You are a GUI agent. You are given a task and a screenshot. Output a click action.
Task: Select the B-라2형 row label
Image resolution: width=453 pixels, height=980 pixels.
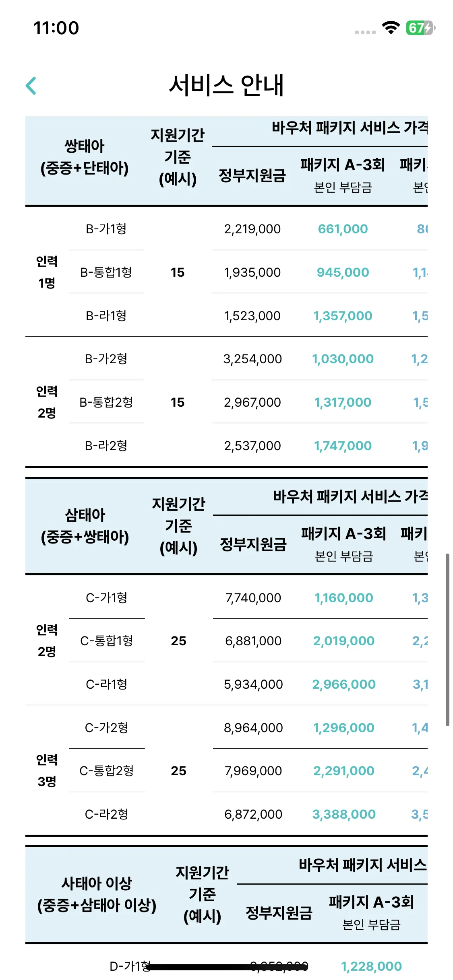coord(106,446)
